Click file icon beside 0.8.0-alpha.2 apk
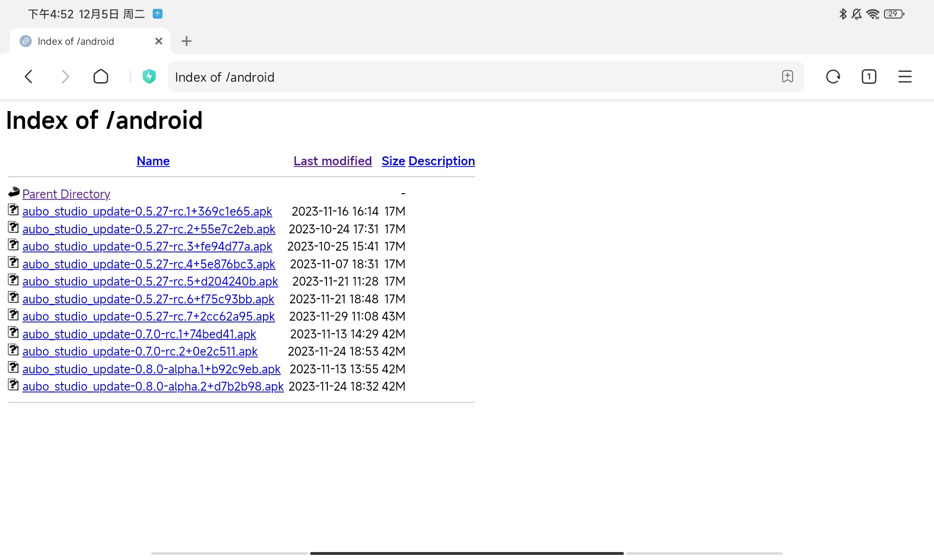This screenshot has height=560, width=934. (x=14, y=385)
